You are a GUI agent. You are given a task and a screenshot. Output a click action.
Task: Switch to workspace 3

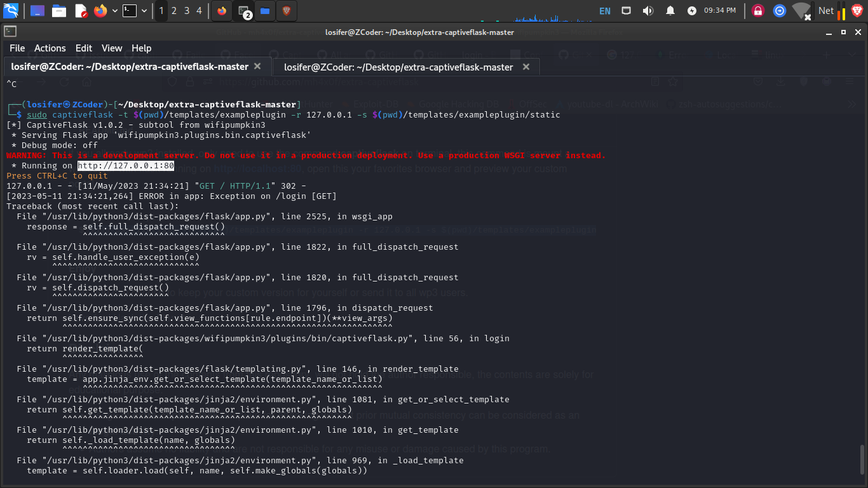pos(186,11)
